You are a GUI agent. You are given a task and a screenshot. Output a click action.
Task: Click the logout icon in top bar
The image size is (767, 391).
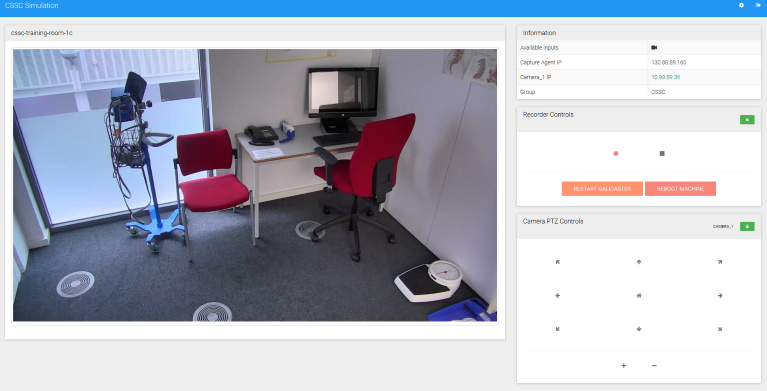click(758, 5)
